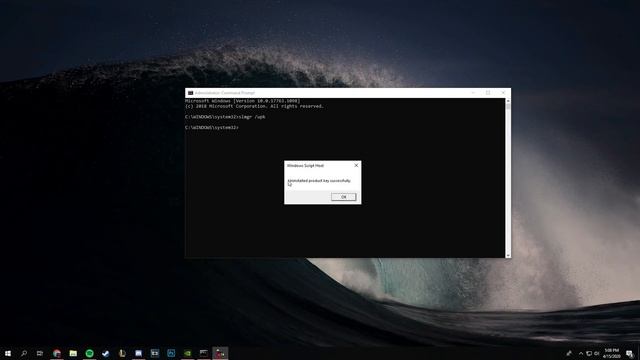This screenshot has width=640, height=360.
Task: Open the NVIDIA app on the taskbar
Action: [x=187, y=353]
